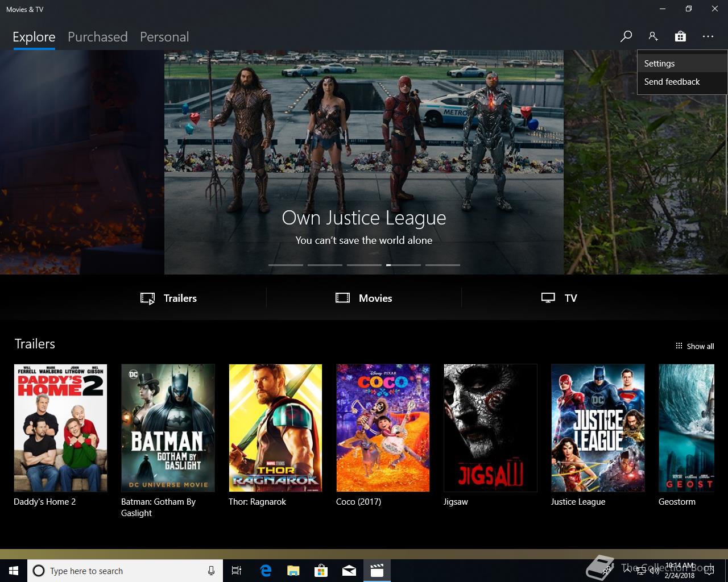Open the Daddy's Home 2 poster

tap(60, 428)
